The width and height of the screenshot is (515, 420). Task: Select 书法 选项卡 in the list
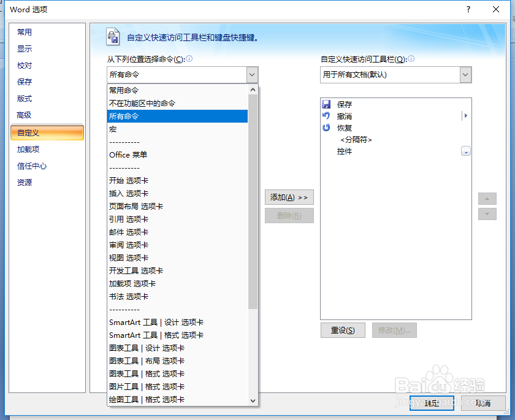pos(177,297)
